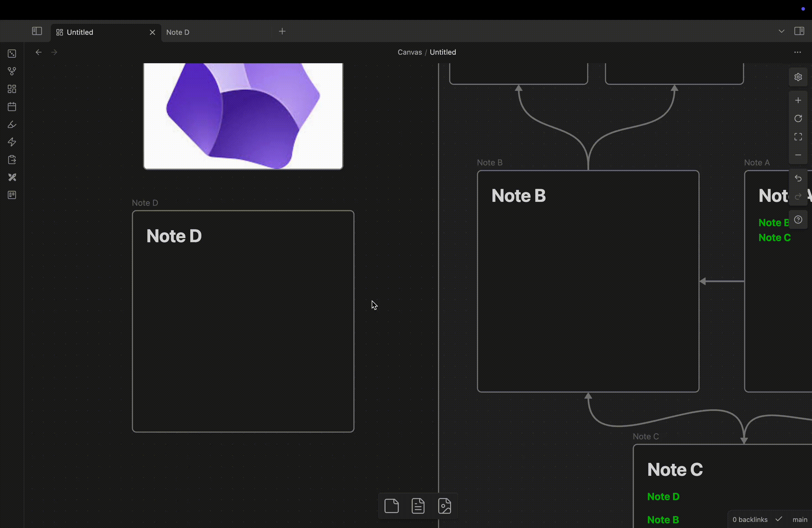
Task: Follow the Note D link inside Note C
Action: 663,497
